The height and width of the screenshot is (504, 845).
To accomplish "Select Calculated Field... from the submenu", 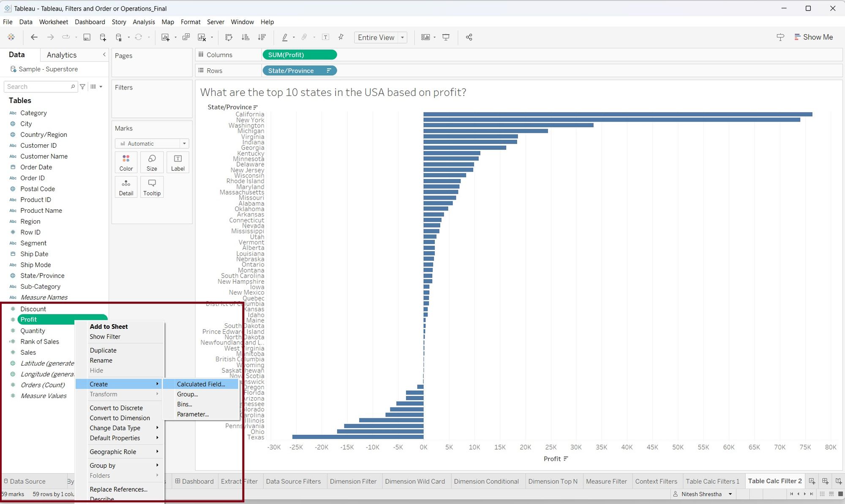I will pos(201,384).
